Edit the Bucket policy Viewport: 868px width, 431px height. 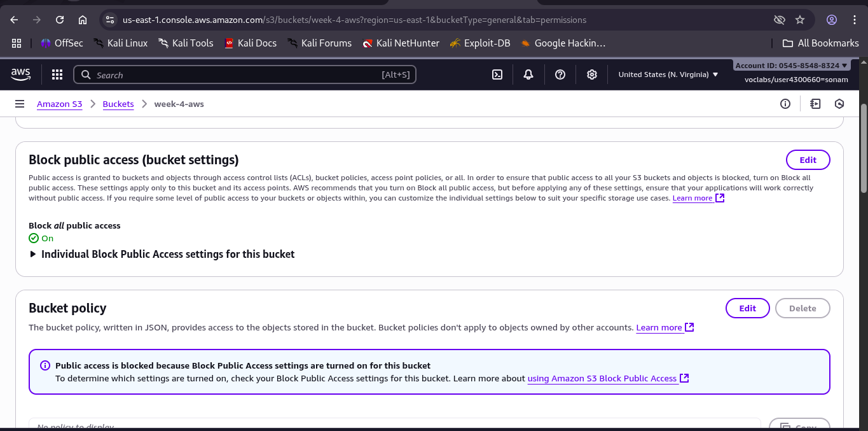click(747, 308)
